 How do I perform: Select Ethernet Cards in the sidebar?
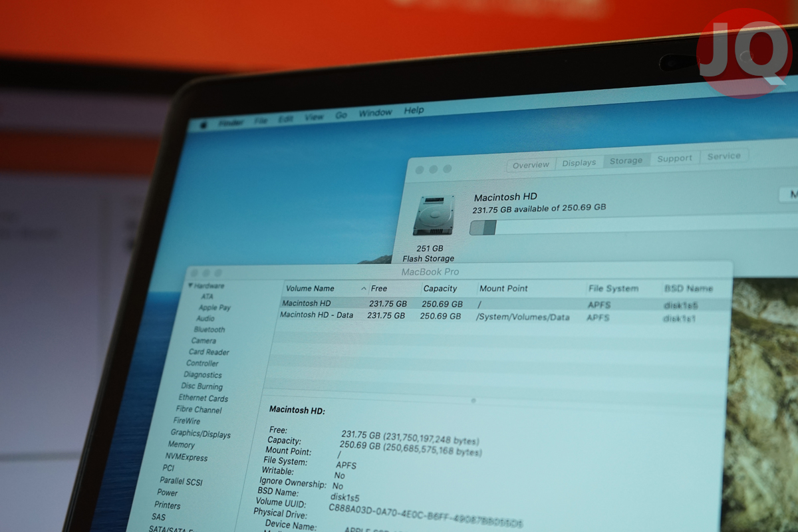(203, 398)
